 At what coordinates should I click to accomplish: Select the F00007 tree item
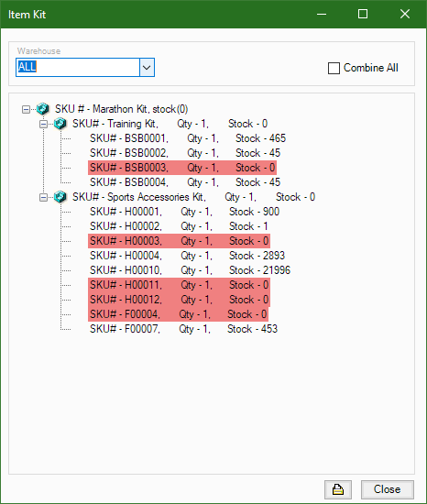[183, 329]
